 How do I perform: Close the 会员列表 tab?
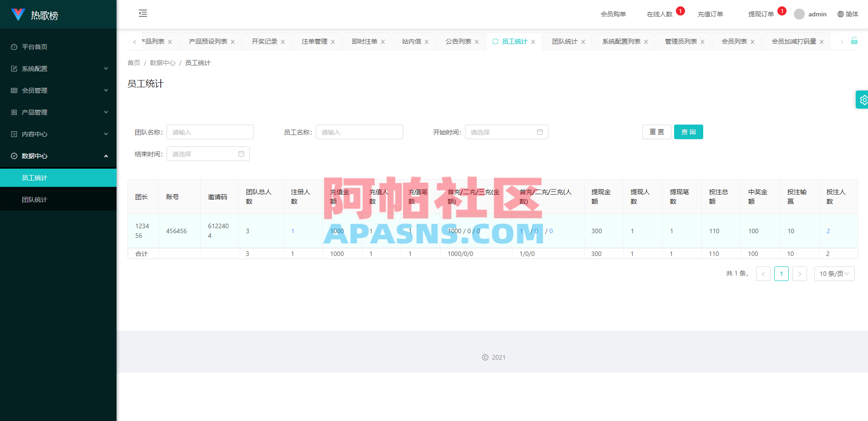tap(752, 42)
